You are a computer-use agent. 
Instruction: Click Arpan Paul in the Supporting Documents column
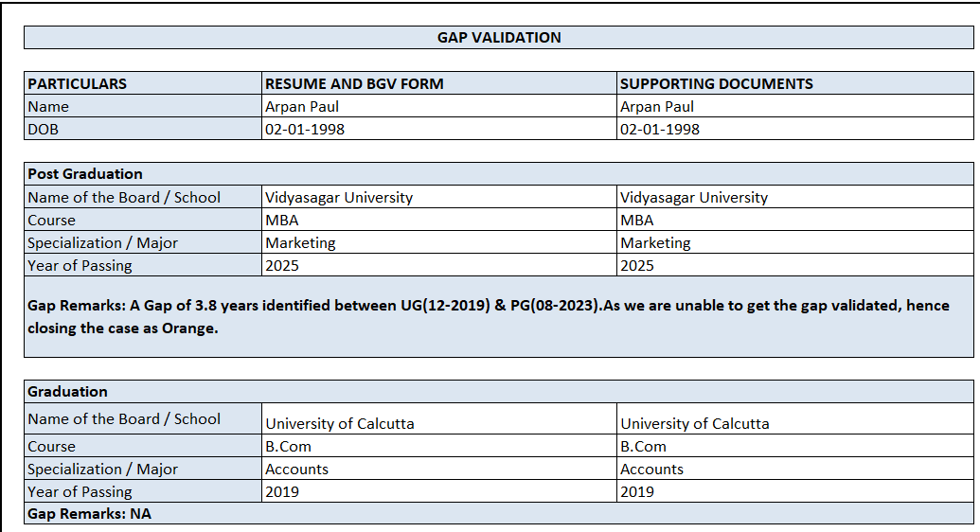click(x=657, y=107)
